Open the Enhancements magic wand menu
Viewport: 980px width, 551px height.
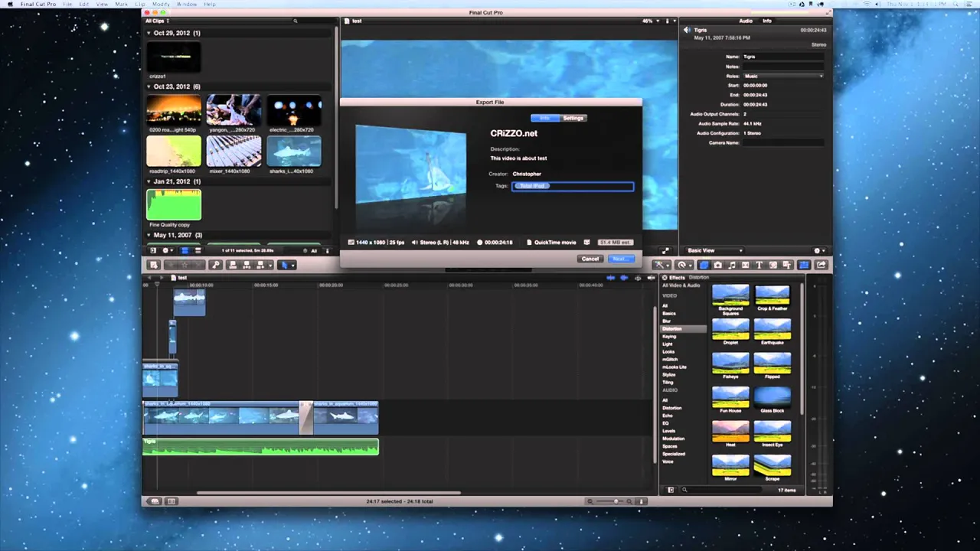point(661,265)
